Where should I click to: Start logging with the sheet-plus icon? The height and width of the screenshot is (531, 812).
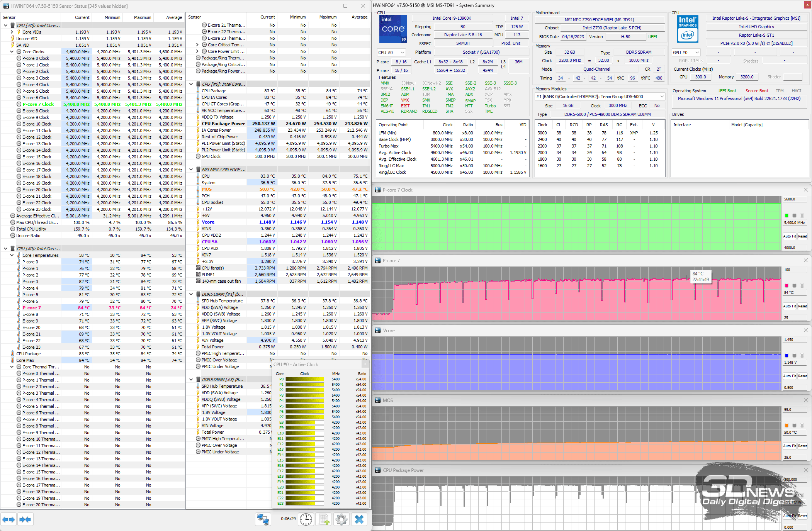click(324, 519)
